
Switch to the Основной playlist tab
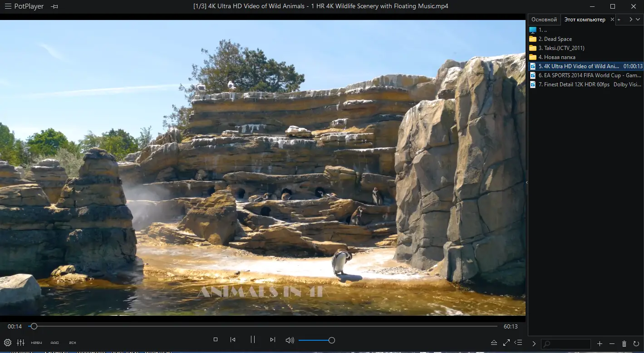(544, 20)
